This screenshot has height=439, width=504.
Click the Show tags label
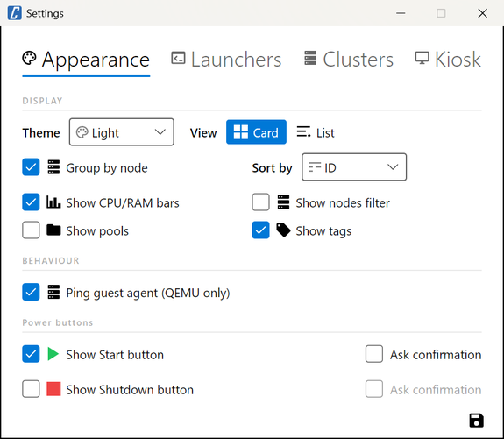pyautogui.click(x=323, y=231)
